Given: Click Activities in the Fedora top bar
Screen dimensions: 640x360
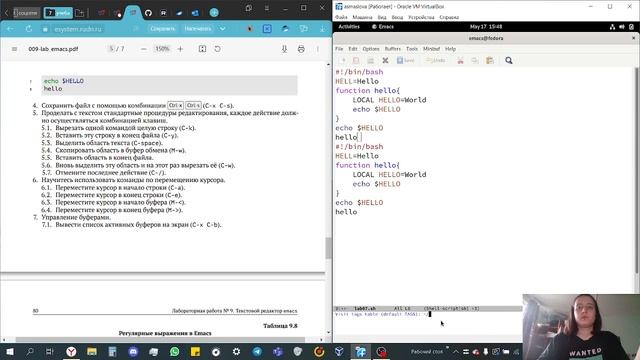Looking at the screenshot, I should (x=349, y=27).
